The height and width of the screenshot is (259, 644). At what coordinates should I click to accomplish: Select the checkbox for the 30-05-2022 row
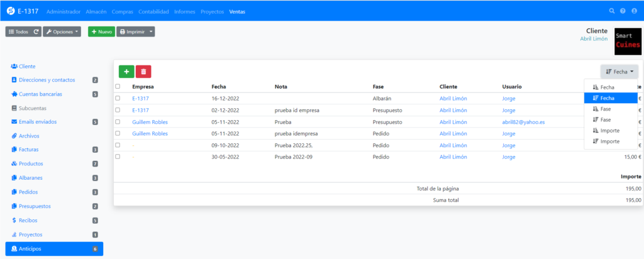pos(118,157)
